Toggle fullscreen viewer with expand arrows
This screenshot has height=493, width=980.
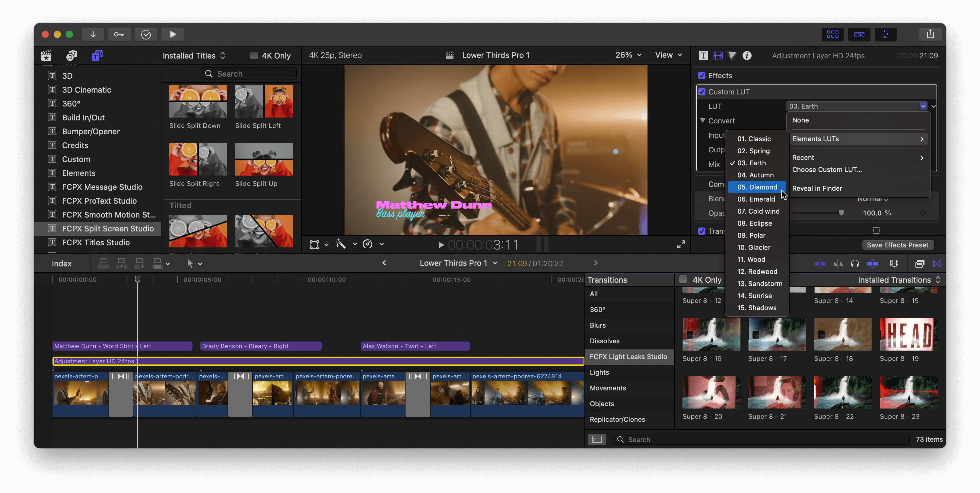(x=681, y=245)
